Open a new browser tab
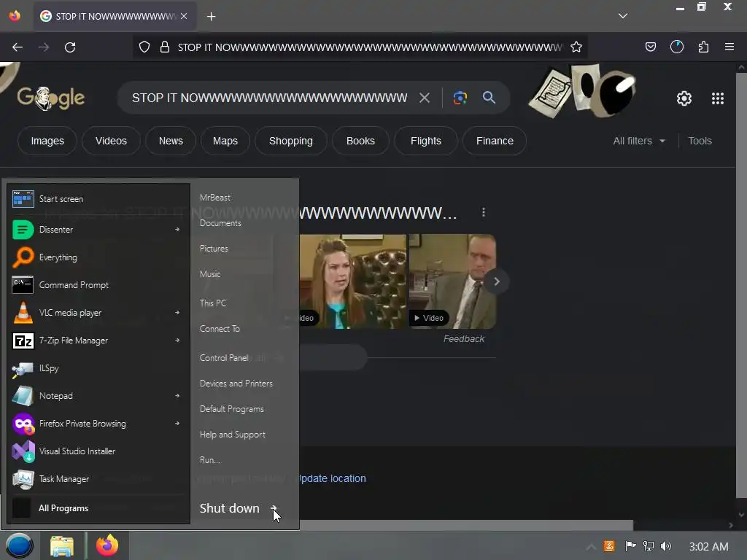The height and width of the screenshot is (560, 747). (x=211, y=17)
